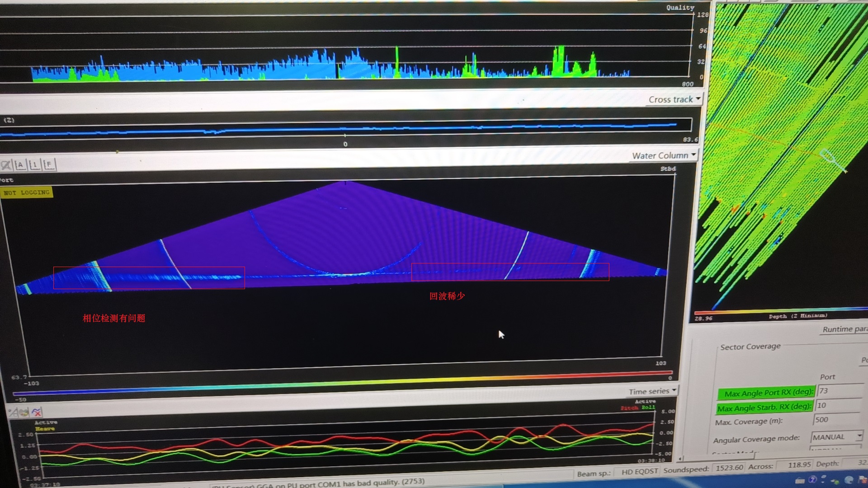Click the green Max Angle Port RX label

pyautogui.click(x=766, y=393)
